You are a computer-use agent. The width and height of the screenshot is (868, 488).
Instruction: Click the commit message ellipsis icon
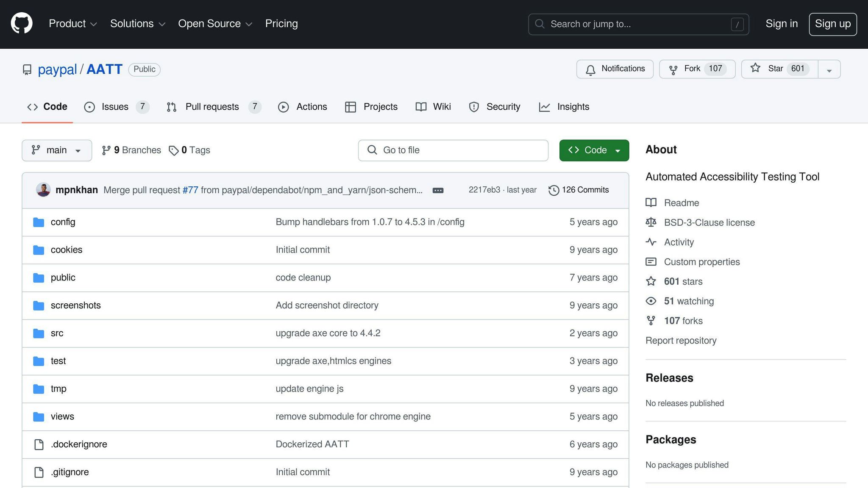[438, 190]
